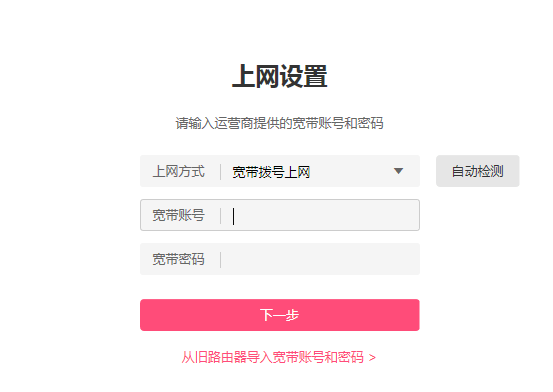This screenshot has height=392, width=553.
Task: Open the 宽带拨号上网 connection type dropdown
Action: coord(280,171)
